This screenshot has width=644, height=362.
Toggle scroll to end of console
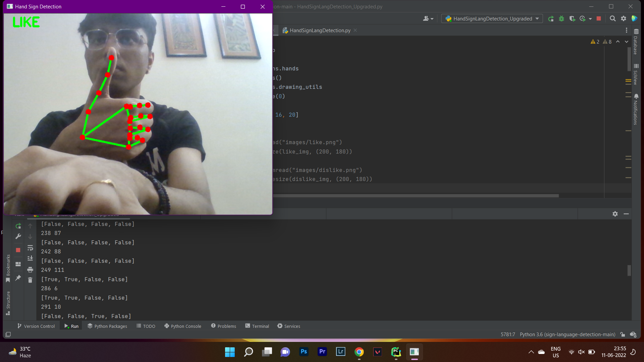(30, 258)
